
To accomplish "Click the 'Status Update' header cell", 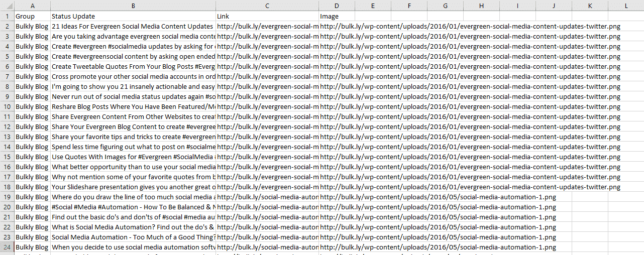I will pos(133,16).
